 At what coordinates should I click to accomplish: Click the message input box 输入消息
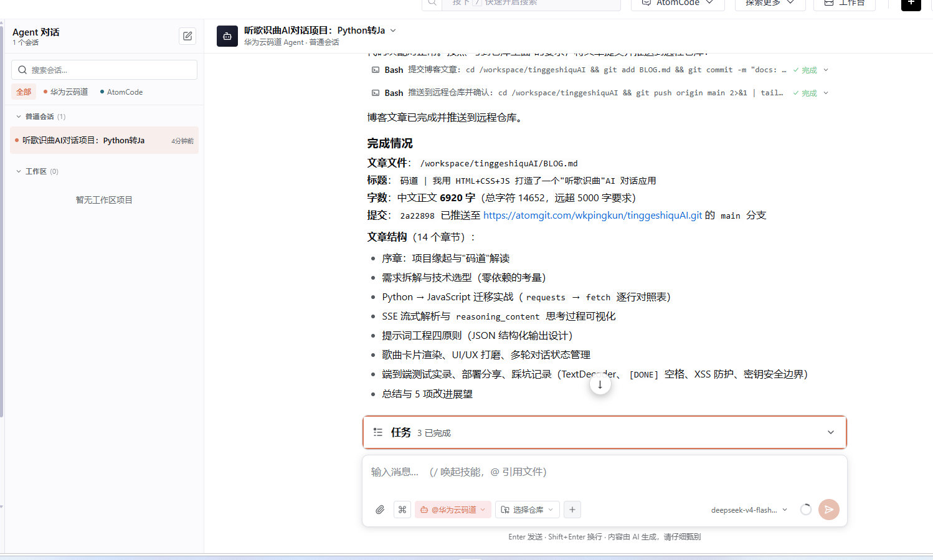(x=604, y=472)
